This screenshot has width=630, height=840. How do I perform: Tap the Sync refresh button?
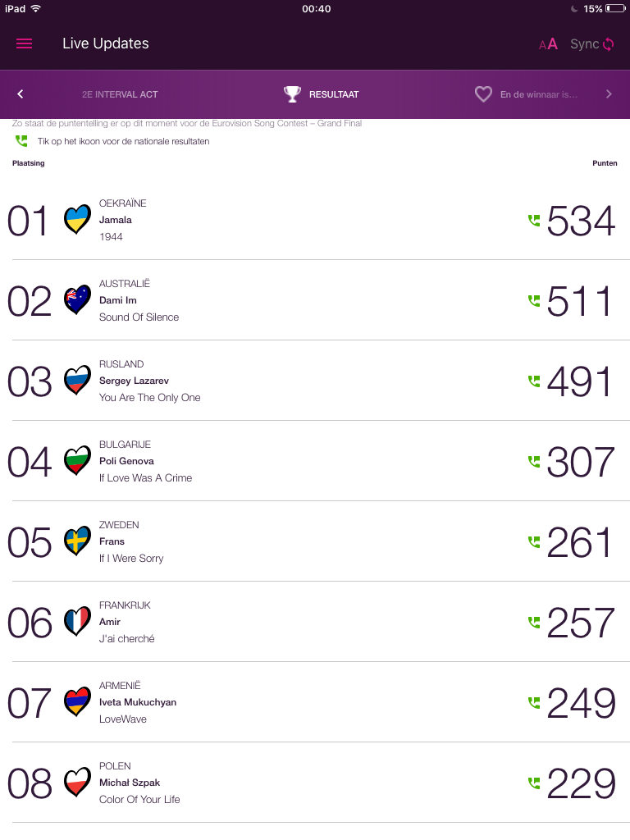click(592, 44)
